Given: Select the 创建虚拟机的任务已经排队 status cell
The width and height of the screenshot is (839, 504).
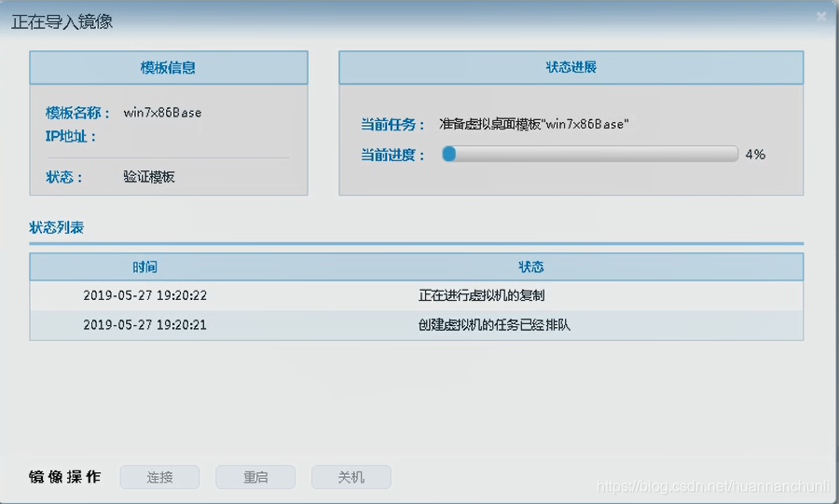Looking at the screenshot, I should click(x=494, y=324).
